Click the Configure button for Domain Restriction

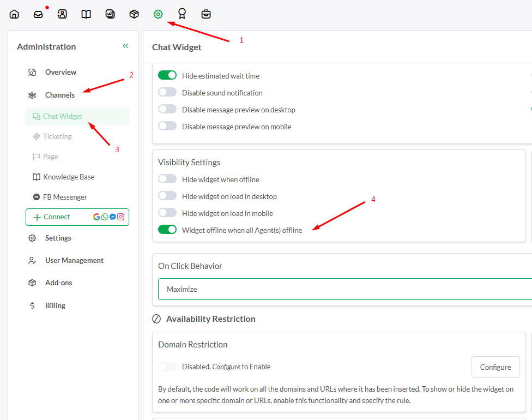click(495, 367)
